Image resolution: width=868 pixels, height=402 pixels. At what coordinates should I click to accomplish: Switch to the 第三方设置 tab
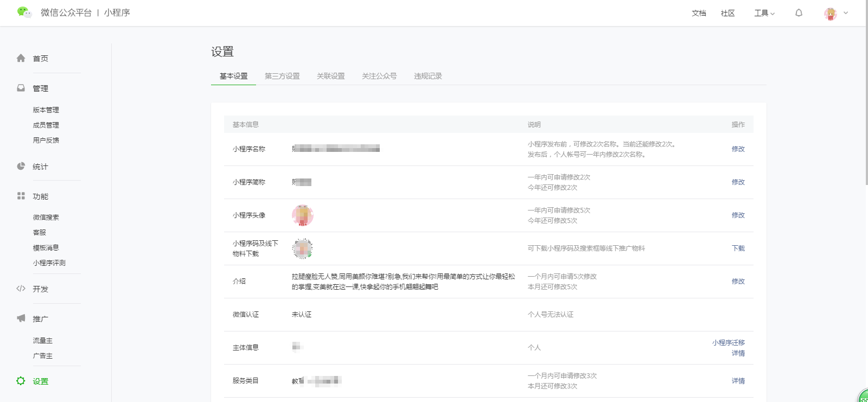pos(282,76)
